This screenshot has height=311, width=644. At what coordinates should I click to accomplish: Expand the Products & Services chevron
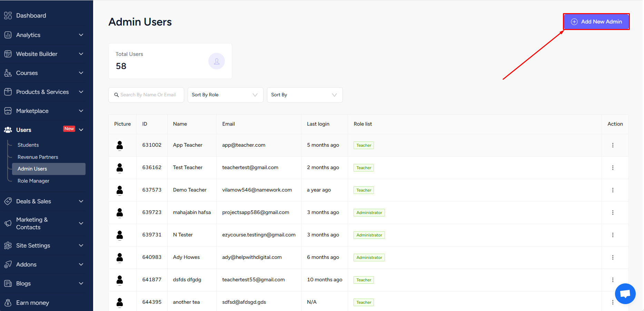coord(81,92)
